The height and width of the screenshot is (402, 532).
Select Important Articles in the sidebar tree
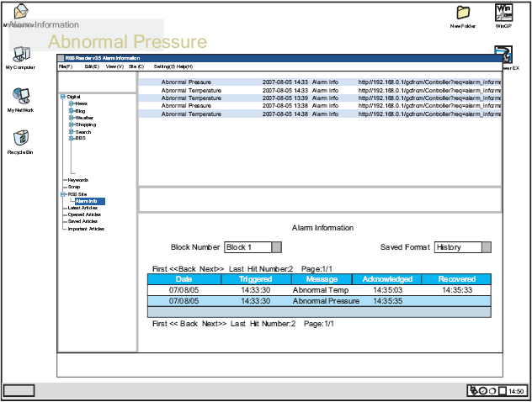tap(86, 228)
